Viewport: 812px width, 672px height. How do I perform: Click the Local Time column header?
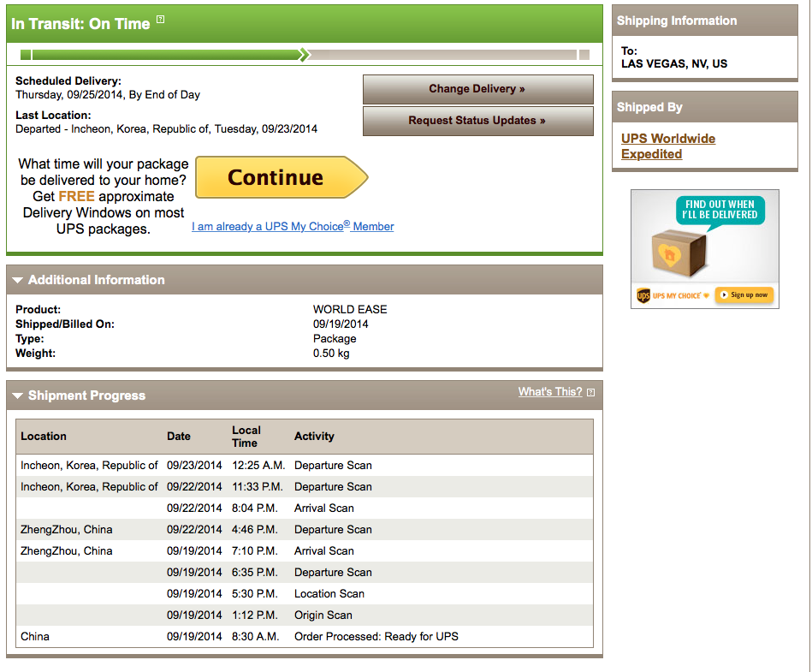click(246, 437)
